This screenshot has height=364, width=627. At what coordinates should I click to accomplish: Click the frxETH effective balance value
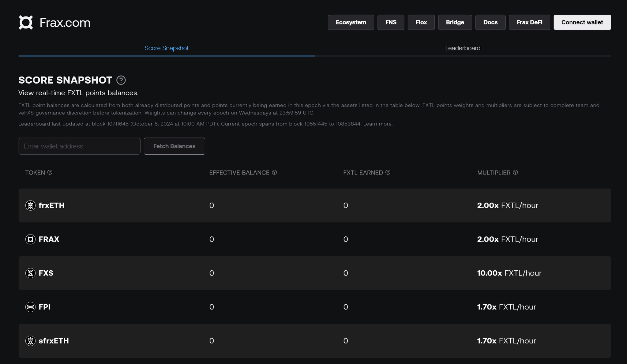(212, 205)
